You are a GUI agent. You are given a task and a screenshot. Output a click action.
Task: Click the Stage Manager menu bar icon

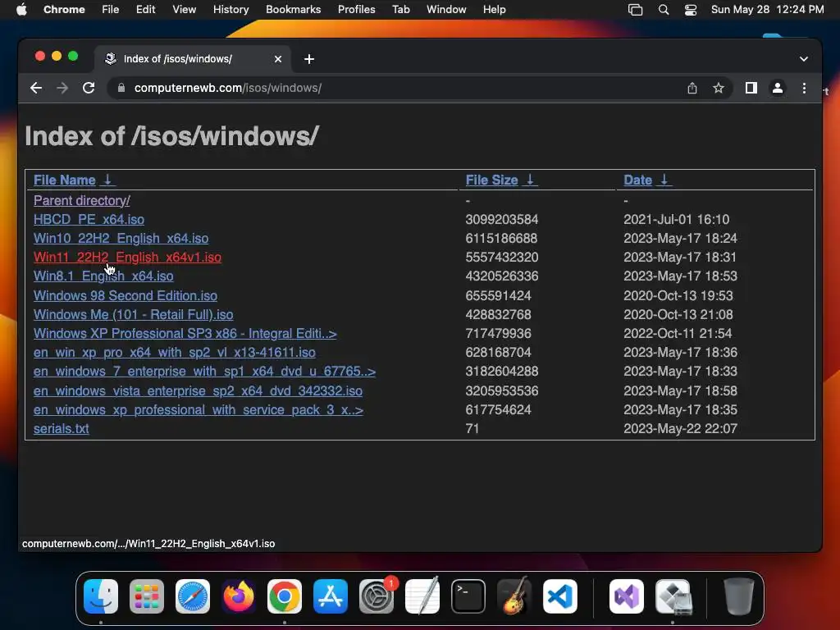636,10
